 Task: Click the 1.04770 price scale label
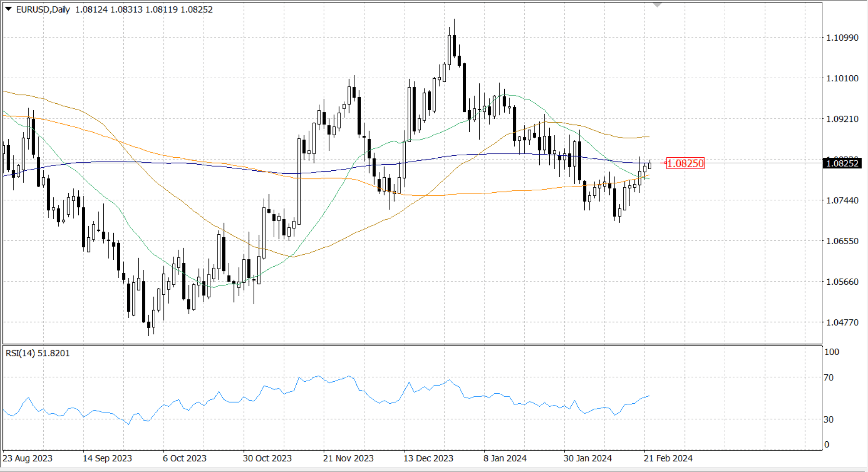[842, 322]
